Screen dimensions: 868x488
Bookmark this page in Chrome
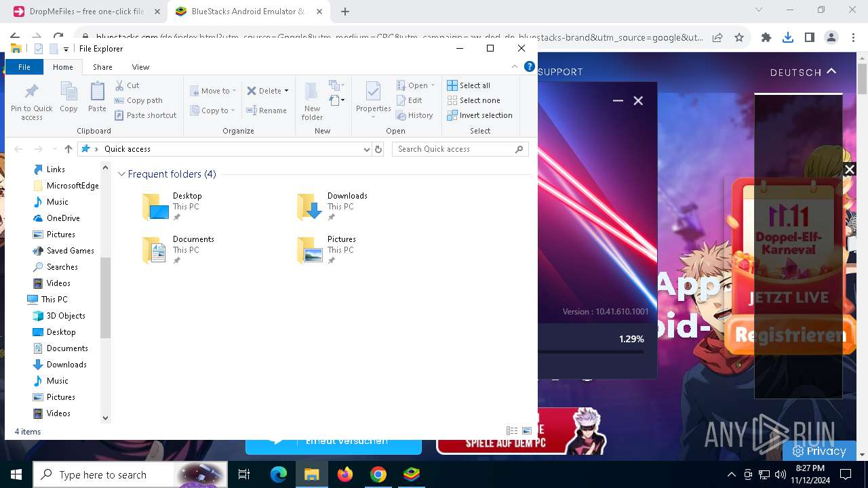pyautogui.click(x=739, y=37)
